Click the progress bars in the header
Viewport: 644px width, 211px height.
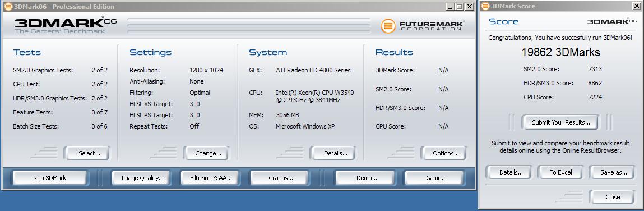tap(249, 25)
